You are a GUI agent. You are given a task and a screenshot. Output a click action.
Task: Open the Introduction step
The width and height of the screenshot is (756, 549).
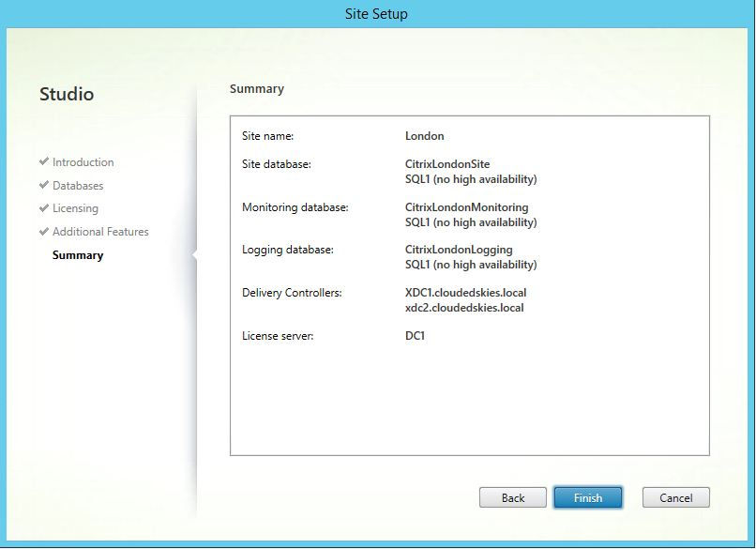point(83,162)
